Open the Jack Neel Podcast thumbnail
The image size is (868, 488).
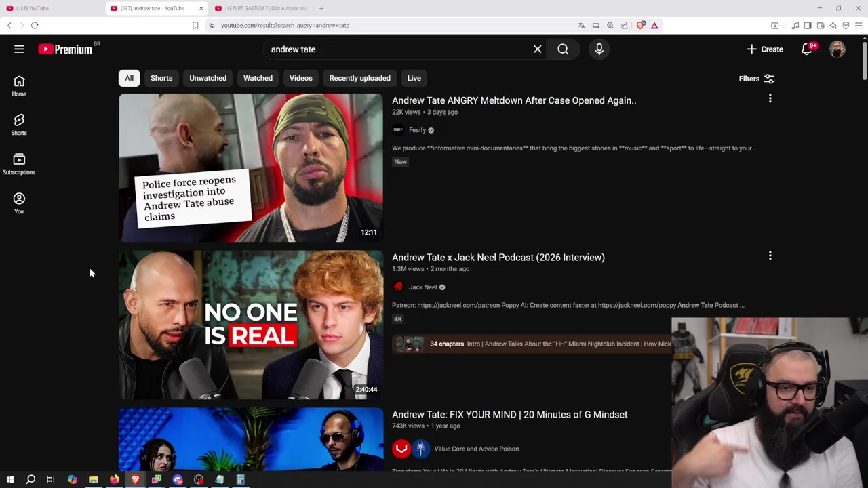coord(251,325)
